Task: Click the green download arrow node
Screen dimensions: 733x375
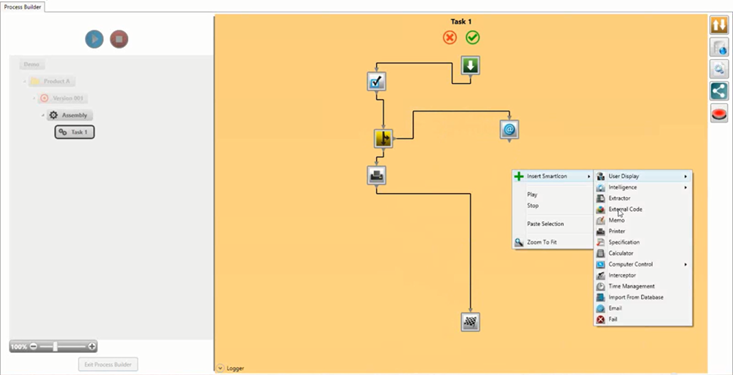Action: coord(470,65)
